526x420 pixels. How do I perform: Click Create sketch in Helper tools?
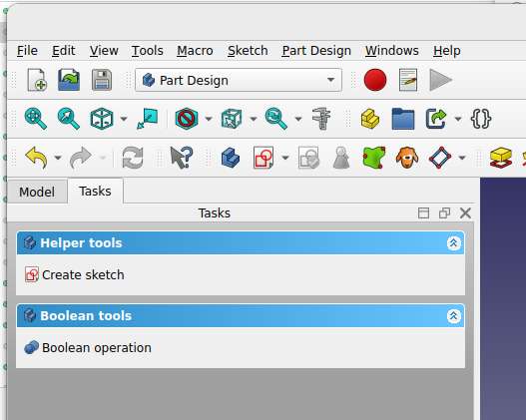coord(75,275)
